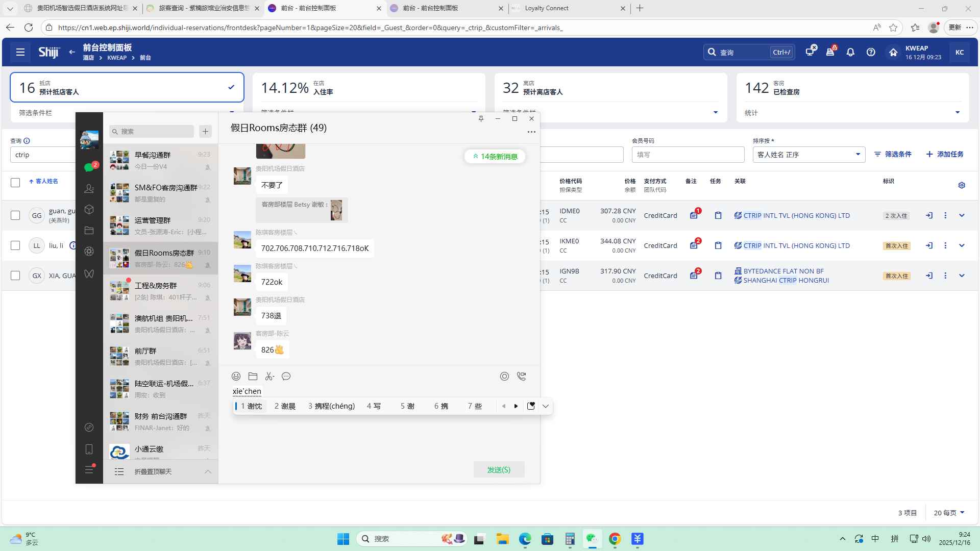980x551 pixels.
Task: Click the 发送(S) send button
Action: (x=499, y=469)
